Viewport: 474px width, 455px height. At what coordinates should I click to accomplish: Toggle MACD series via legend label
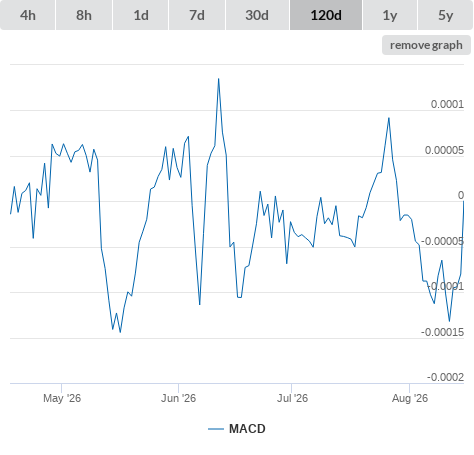pyautogui.click(x=247, y=429)
